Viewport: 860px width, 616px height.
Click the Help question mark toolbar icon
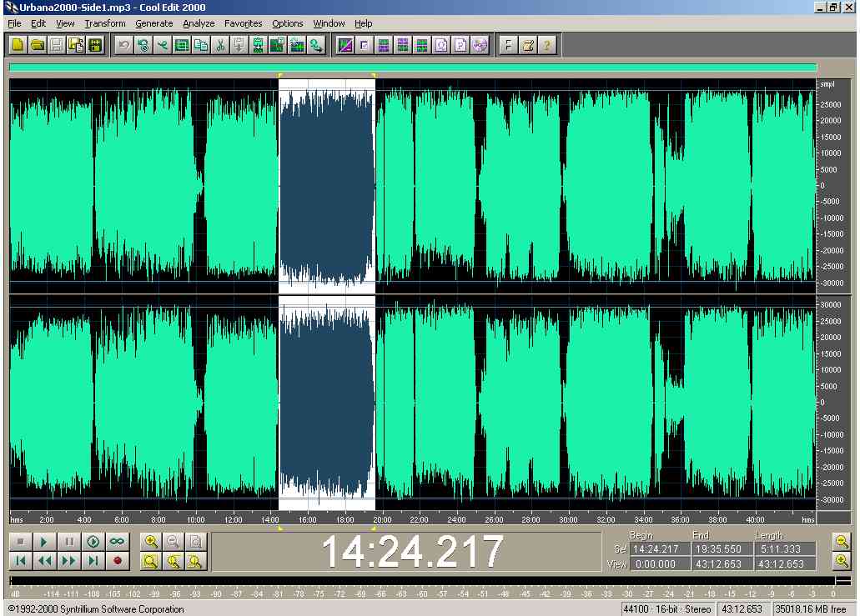pos(546,45)
